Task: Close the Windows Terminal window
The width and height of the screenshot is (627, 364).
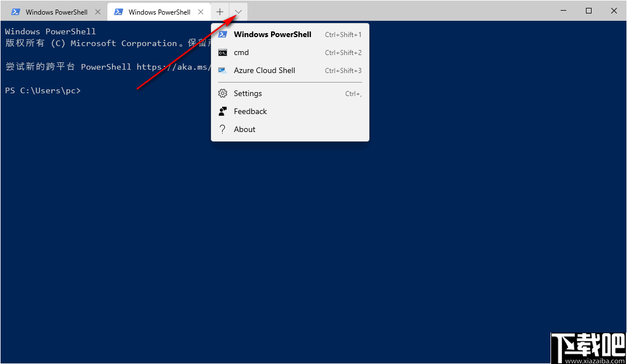Action: coord(614,11)
